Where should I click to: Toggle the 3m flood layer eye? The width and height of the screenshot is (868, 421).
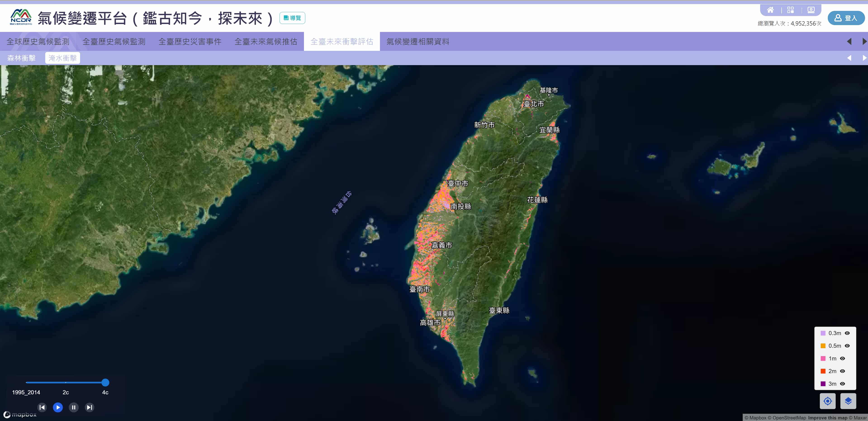pos(842,384)
